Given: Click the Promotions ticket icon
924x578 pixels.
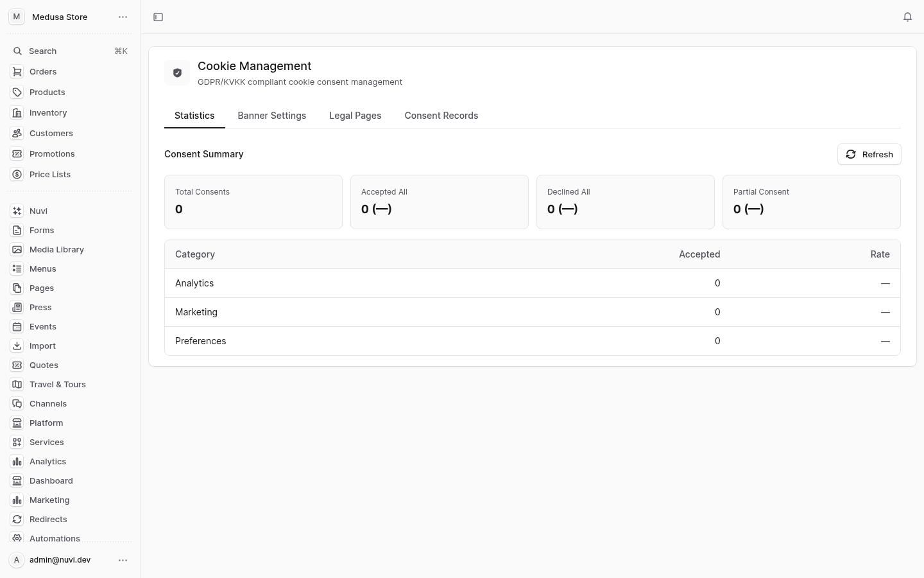Looking at the screenshot, I should point(17,154).
